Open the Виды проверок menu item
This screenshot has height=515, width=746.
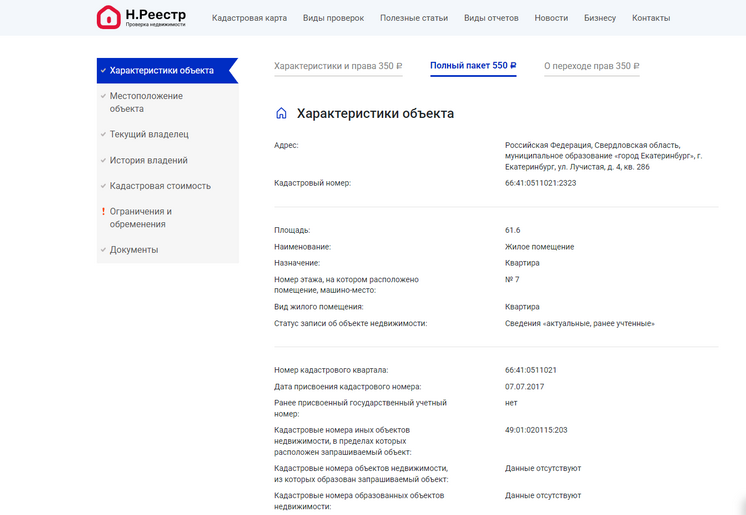point(333,18)
